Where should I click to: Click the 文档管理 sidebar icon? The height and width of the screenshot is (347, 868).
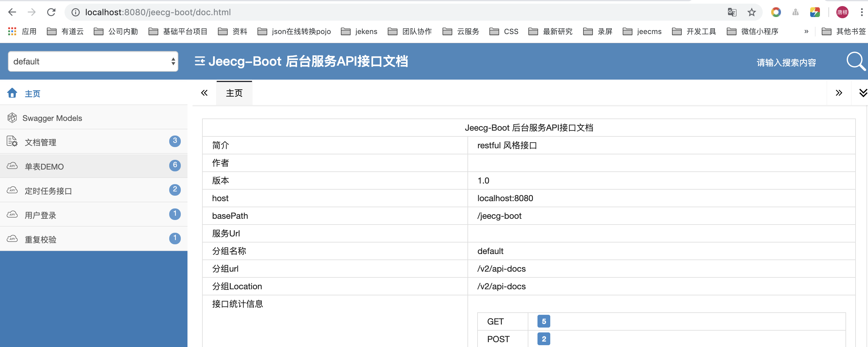pyautogui.click(x=12, y=142)
